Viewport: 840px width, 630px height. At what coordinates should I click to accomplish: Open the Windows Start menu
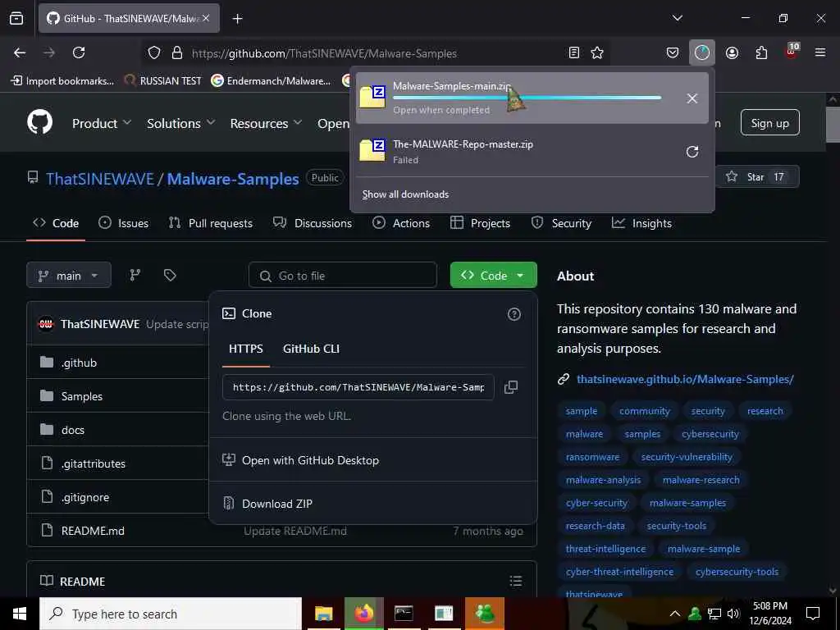(x=20, y=614)
